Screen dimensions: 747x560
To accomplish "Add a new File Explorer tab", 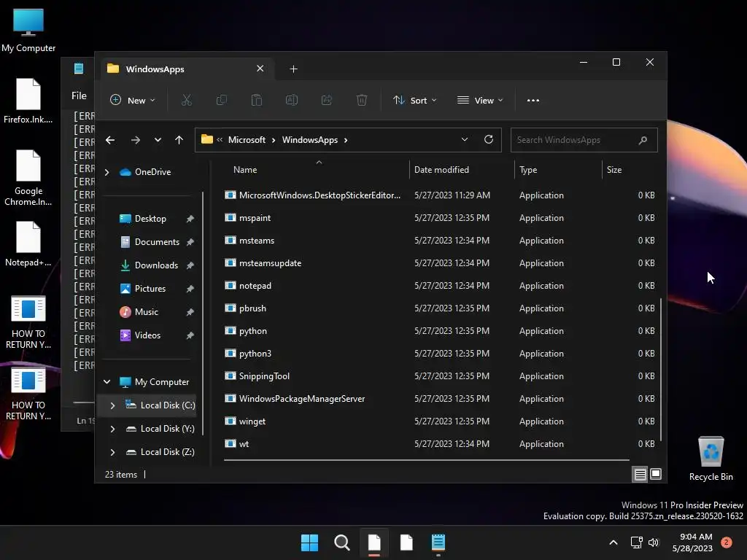I will 293,69.
